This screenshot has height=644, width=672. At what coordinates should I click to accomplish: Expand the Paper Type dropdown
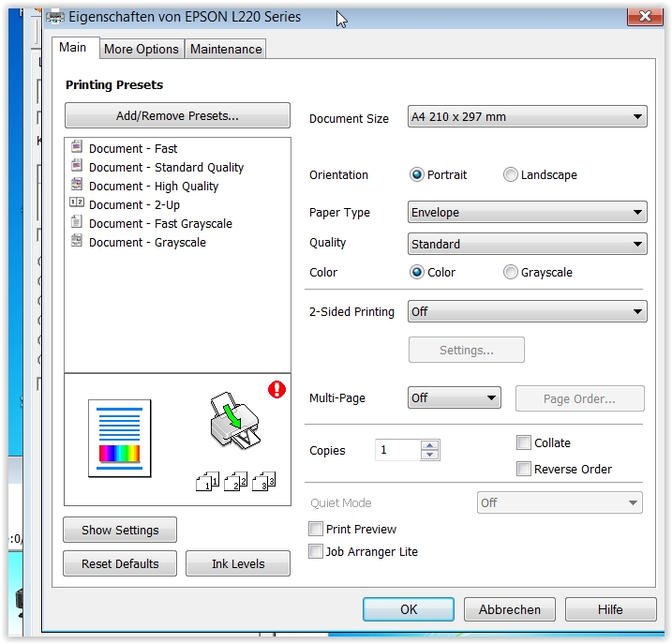[527, 213]
